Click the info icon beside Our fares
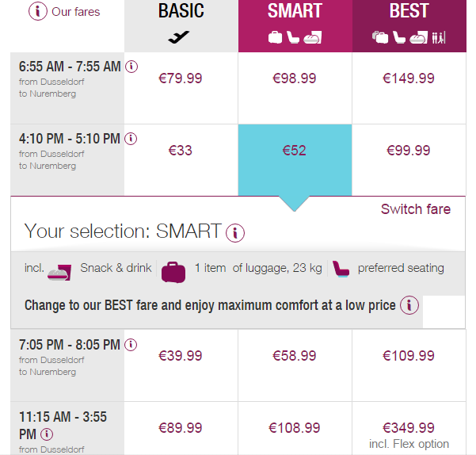Screen dimensions: 476x455 (x=37, y=12)
